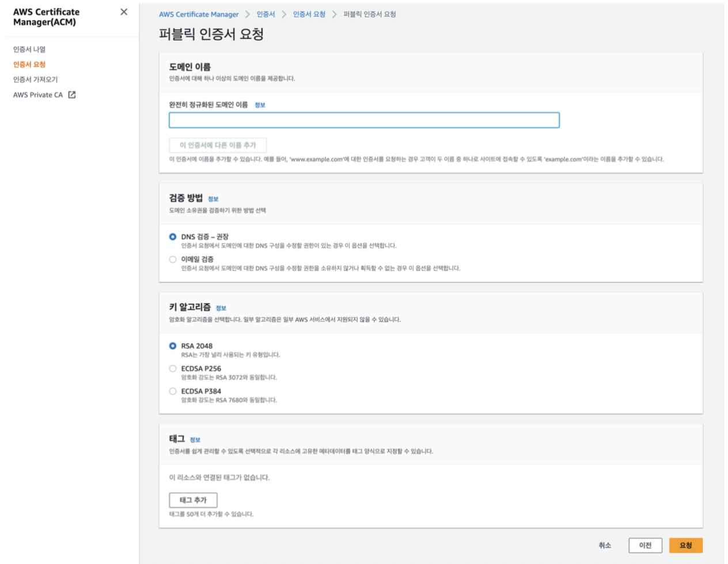
Task: Open 정보 link beside 키 알고리즘 heading
Action: tap(221, 308)
